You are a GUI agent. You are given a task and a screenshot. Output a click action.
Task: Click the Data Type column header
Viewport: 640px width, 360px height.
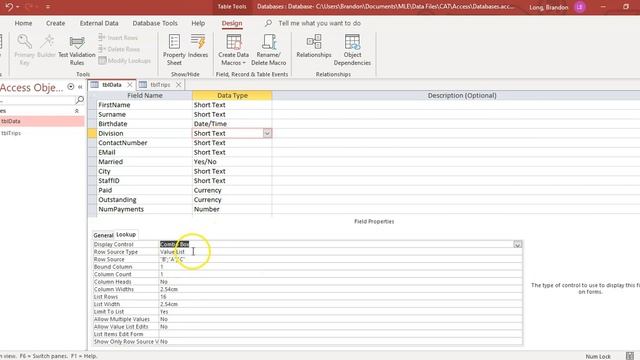(232, 96)
